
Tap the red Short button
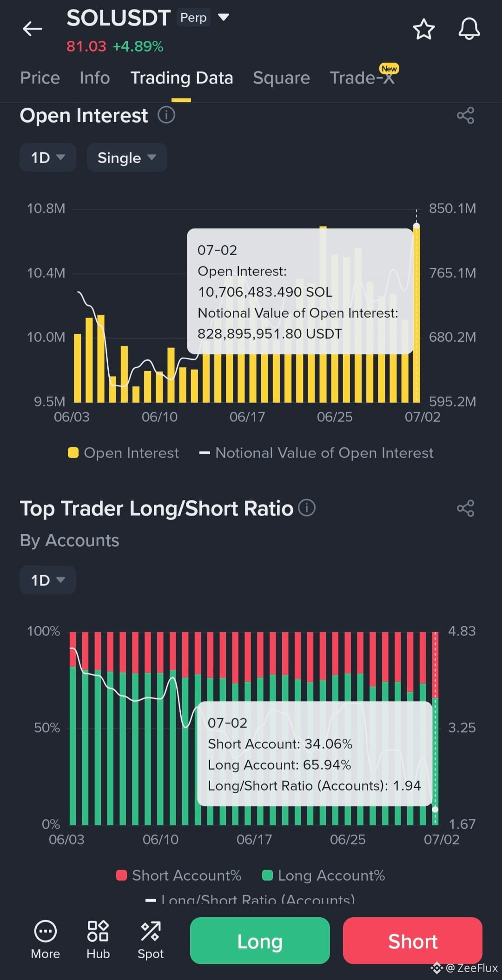[413, 941]
